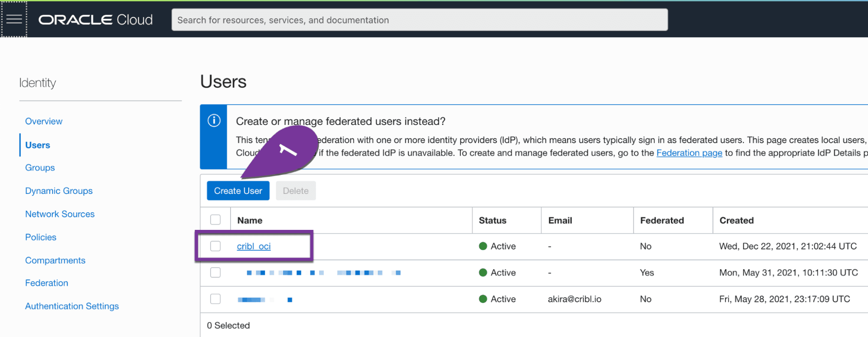Open the cribl_oci user link
The height and width of the screenshot is (337, 868).
coord(254,246)
